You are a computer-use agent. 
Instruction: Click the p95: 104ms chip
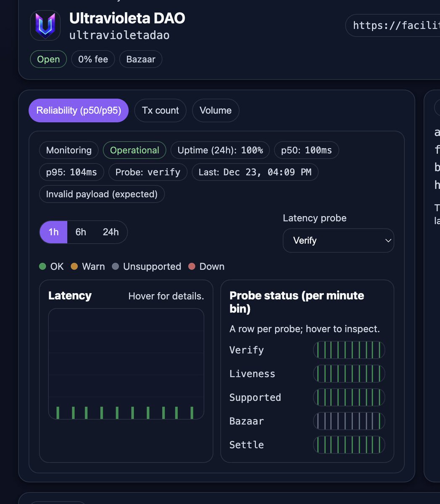pos(71,172)
